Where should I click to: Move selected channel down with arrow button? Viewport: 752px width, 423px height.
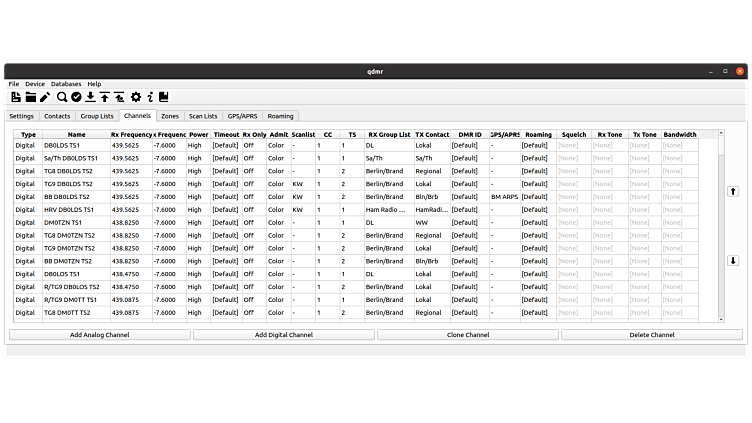point(733,260)
